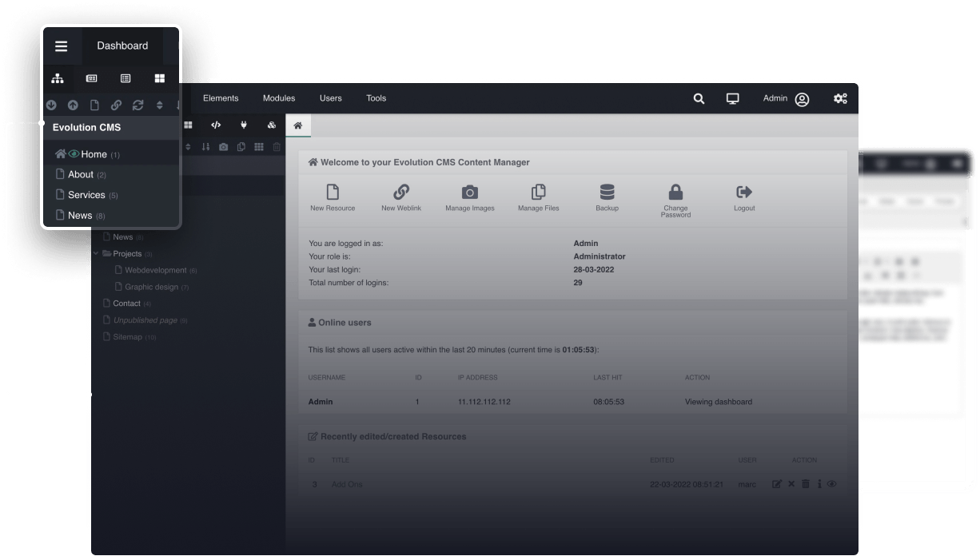The height and width of the screenshot is (560, 980).
Task: Click the edit icon in the Add Ons row
Action: 777,484
